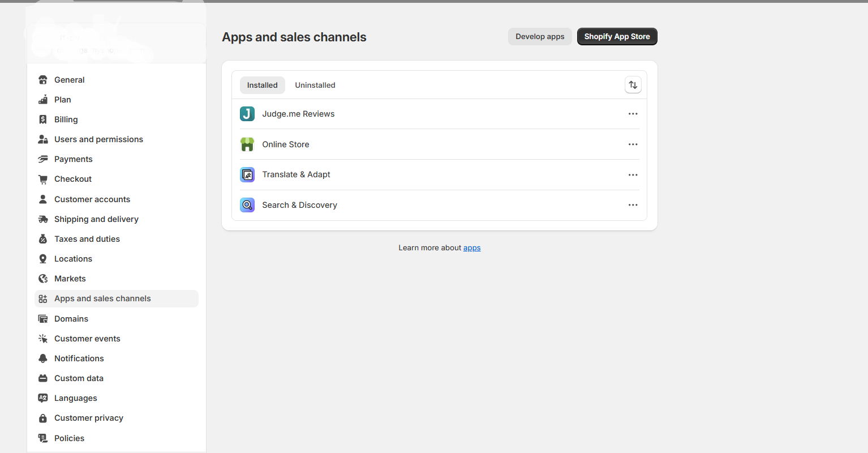
Task: Open the three-dot menu for Online Store
Action: click(x=633, y=144)
